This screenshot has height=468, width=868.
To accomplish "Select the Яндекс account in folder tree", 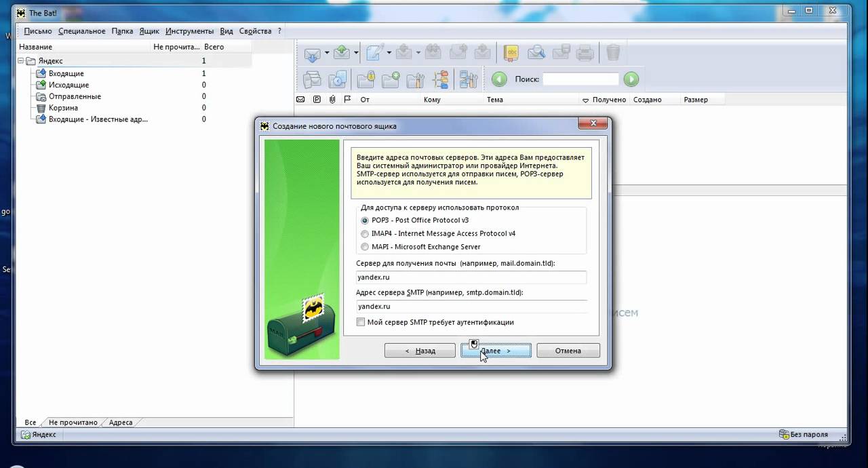I will tap(51, 61).
